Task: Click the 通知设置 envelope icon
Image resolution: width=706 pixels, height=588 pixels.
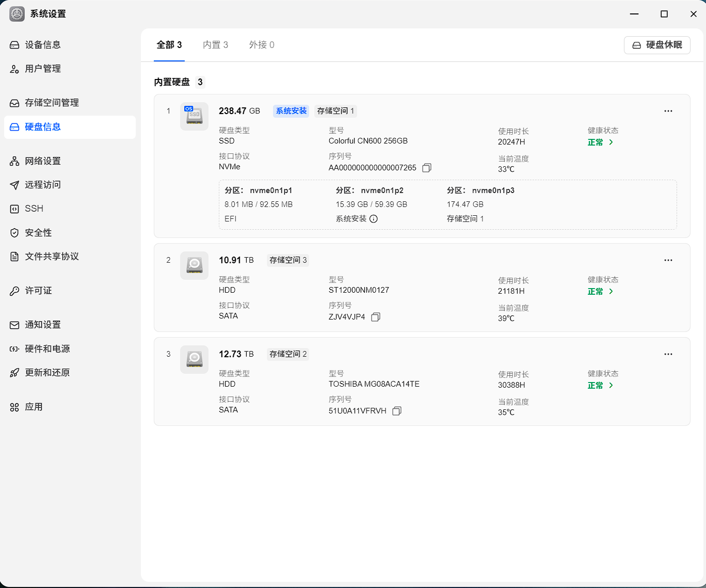Action: pos(14,325)
